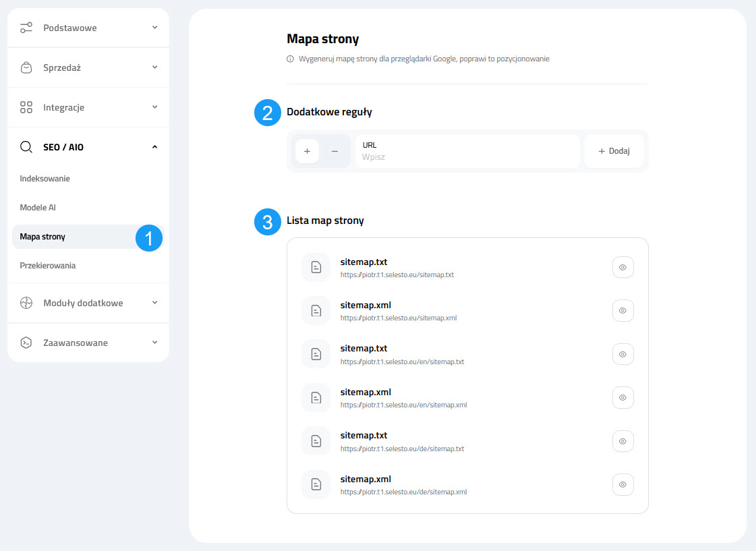Click into the URL input field
Image resolution: width=756 pixels, height=551 pixels.
tap(467, 157)
